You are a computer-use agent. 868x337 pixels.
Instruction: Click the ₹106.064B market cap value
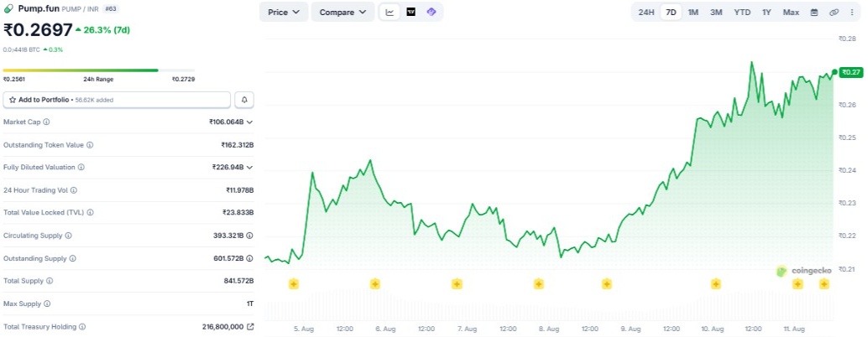coord(227,122)
